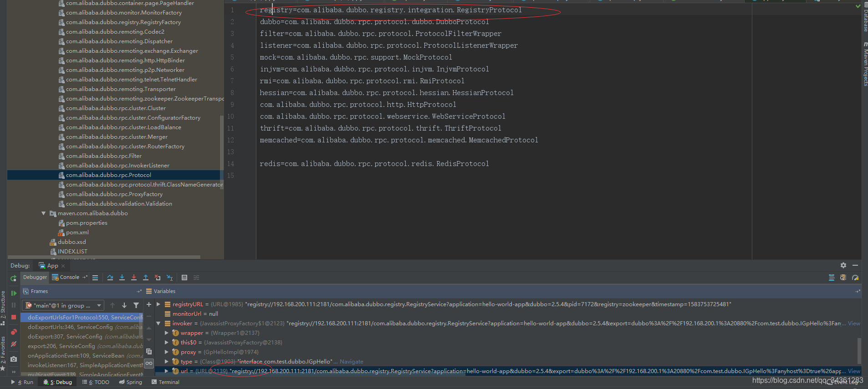Close the App debug tab
This screenshot has width=868, height=389.
63,266
